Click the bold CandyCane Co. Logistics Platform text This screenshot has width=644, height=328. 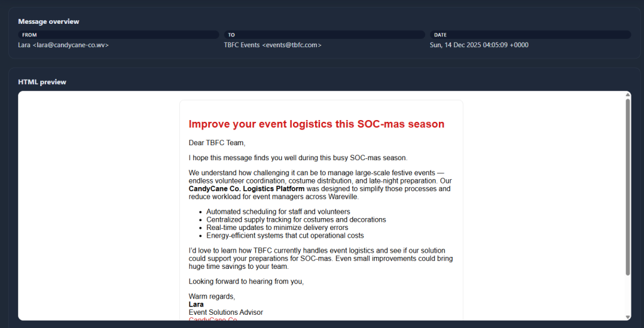click(247, 189)
